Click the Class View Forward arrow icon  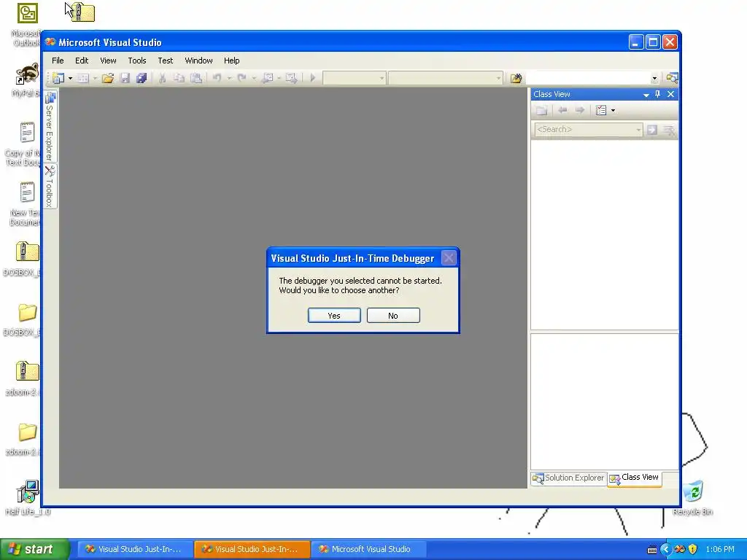point(580,111)
